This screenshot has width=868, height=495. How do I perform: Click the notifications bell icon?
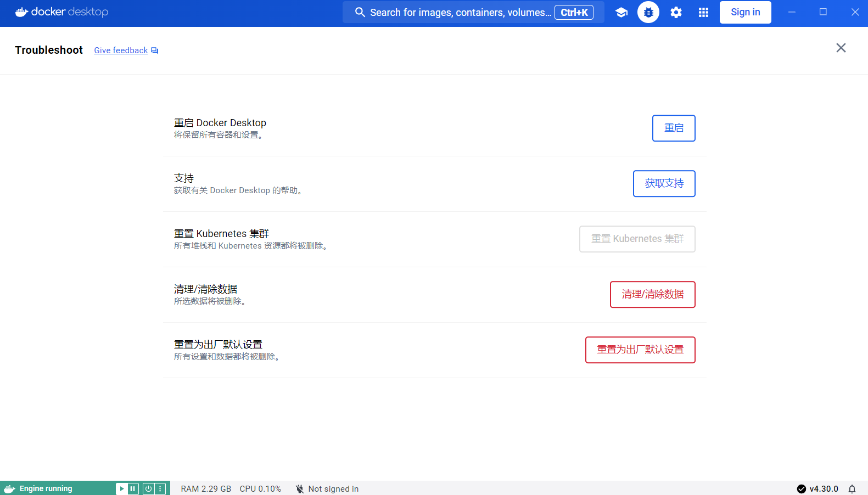point(852,489)
